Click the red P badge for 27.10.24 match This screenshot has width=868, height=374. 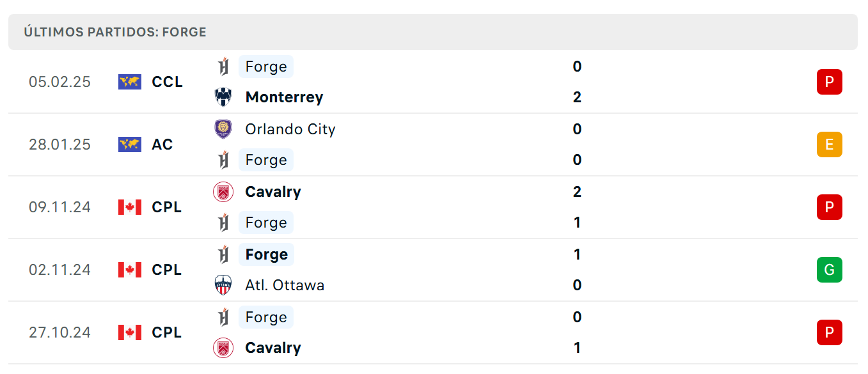pos(829,332)
